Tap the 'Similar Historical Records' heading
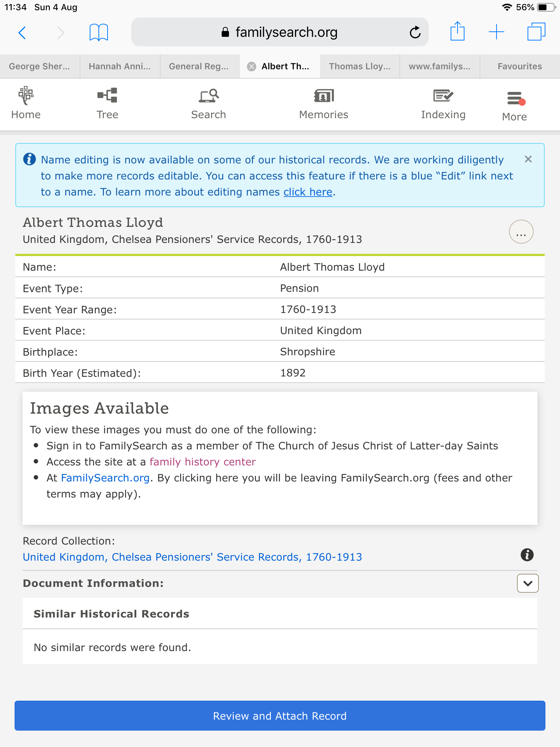This screenshot has width=560, height=747. [x=112, y=614]
